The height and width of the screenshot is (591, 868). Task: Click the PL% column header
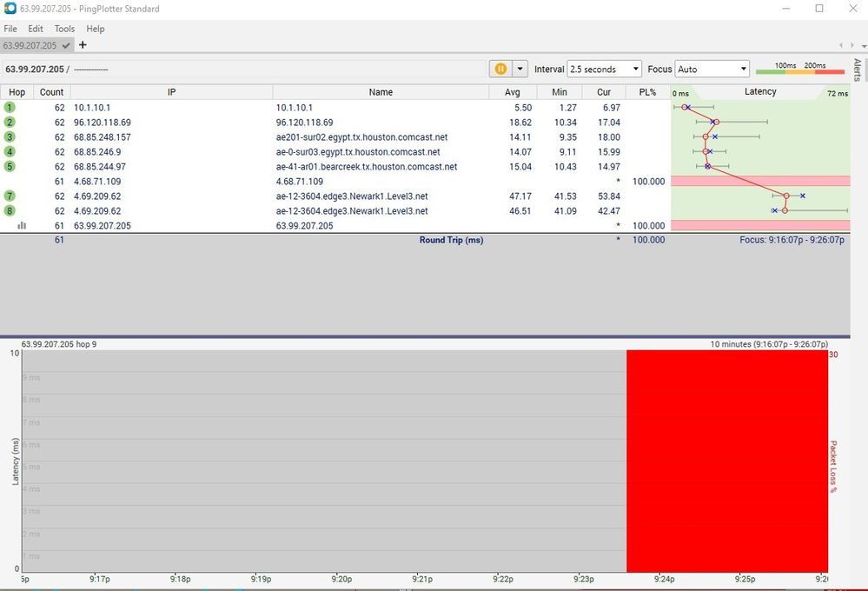647,92
